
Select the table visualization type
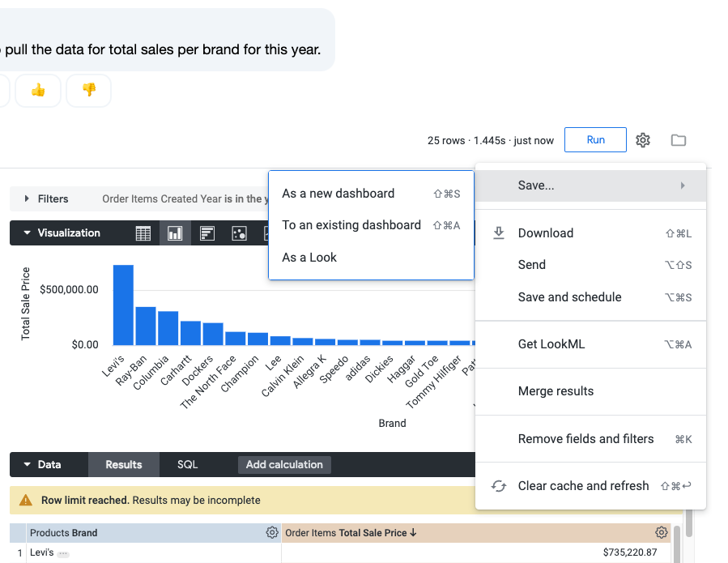point(143,233)
